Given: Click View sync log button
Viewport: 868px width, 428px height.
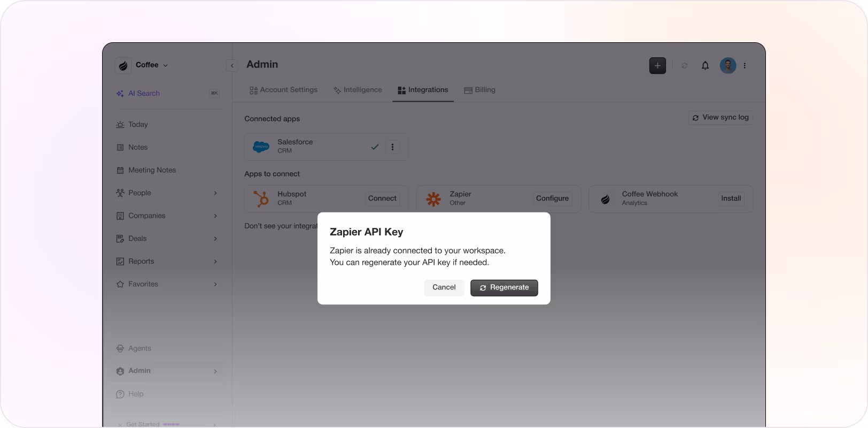Looking at the screenshot, I should [x=720, y=118].
